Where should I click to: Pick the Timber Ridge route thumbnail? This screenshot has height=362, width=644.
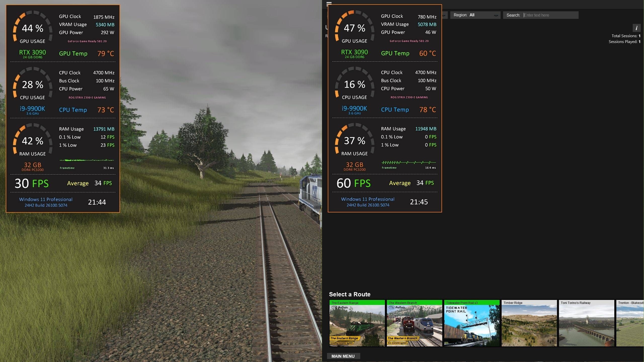(x=529, y=323)
